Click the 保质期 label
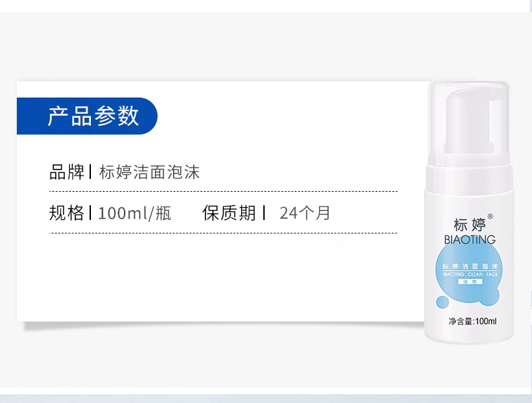This screenshot has width=532, height=403. tap(229, 213)
